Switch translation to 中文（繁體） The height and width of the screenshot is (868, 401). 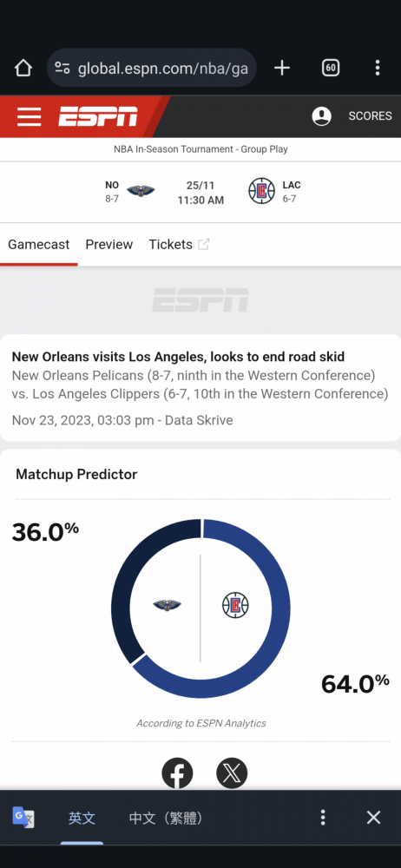(x=166, y=819)
